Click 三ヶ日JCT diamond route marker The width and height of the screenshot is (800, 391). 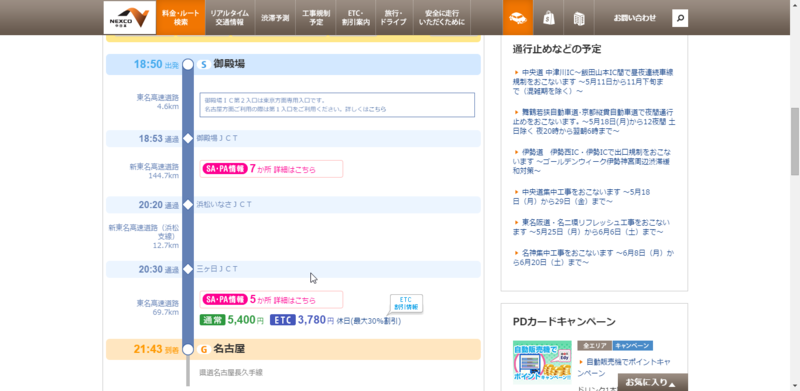click(188, 269)
